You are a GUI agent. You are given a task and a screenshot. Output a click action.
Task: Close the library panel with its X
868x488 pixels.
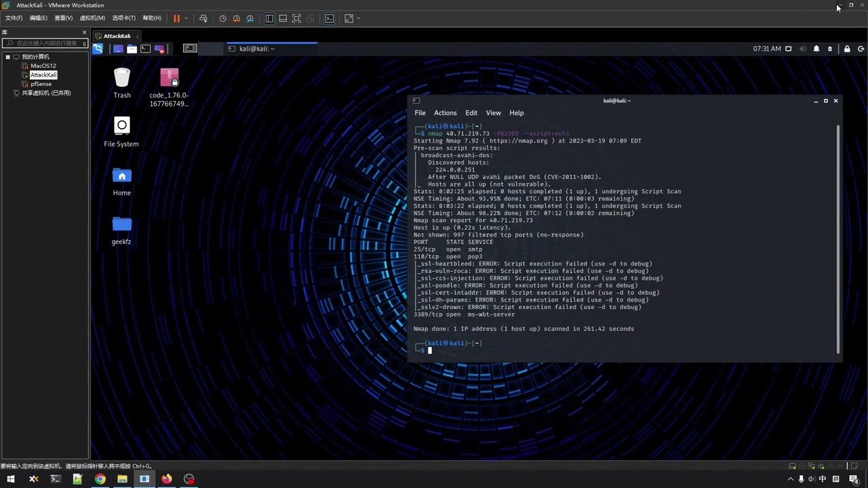[84, 32]
